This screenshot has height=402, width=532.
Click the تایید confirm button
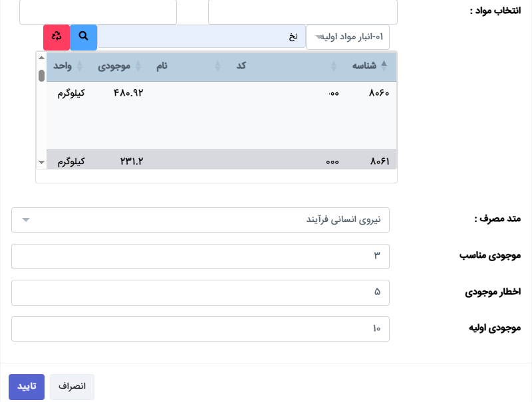pyautogui.click(x=27, y=387)
